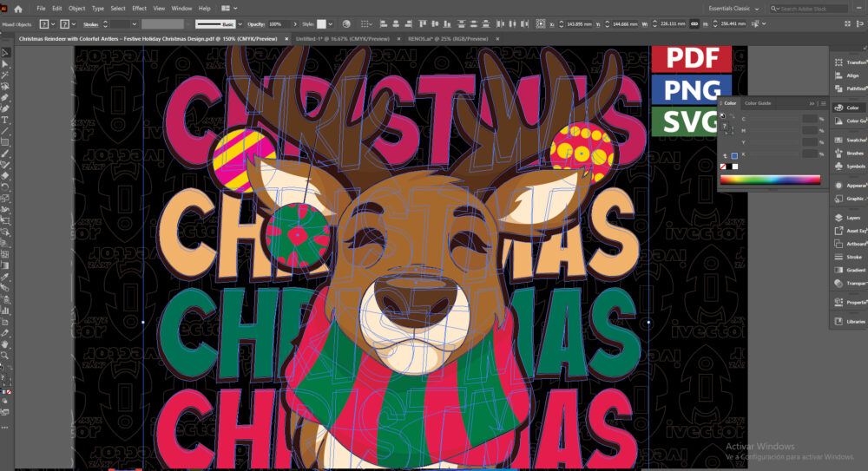Image resolution: width=868 pixels, height=471 pixels.
Task: Click the X position input field
Action: 578,24
